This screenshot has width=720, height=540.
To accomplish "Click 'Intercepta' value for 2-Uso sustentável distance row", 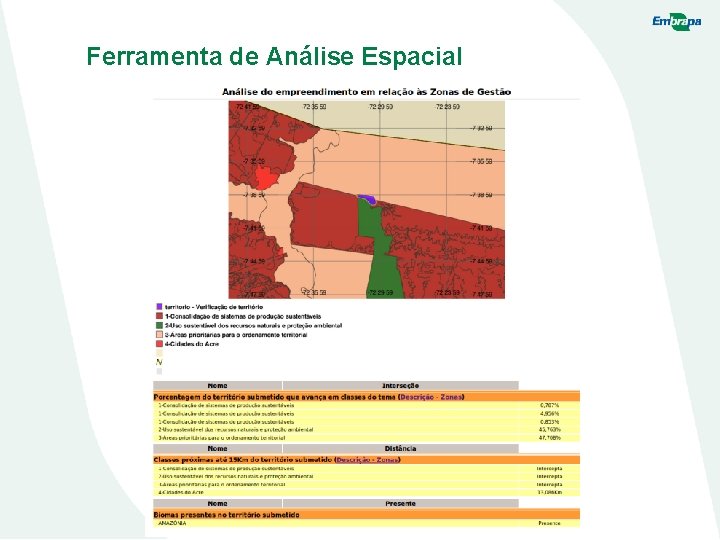I will click(549, 476).
